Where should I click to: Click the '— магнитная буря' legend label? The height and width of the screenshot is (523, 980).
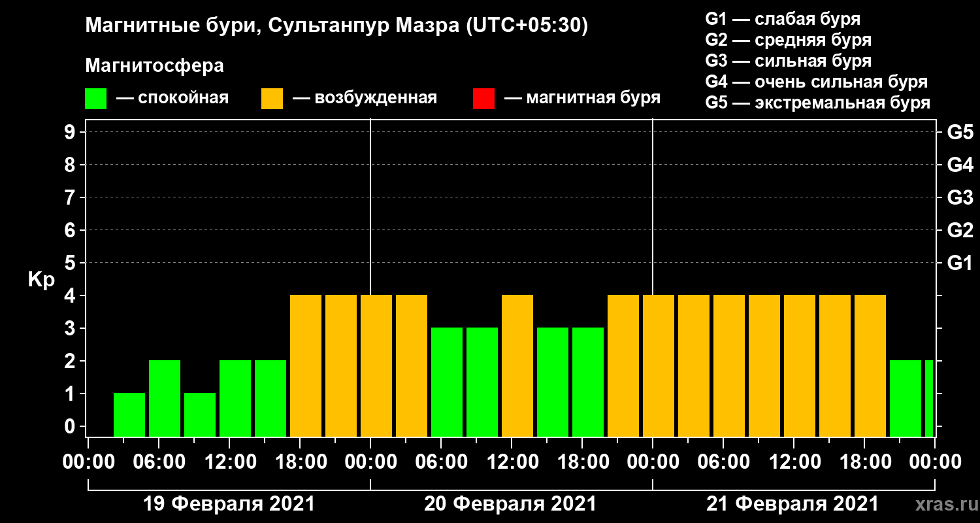coord(582,99)
